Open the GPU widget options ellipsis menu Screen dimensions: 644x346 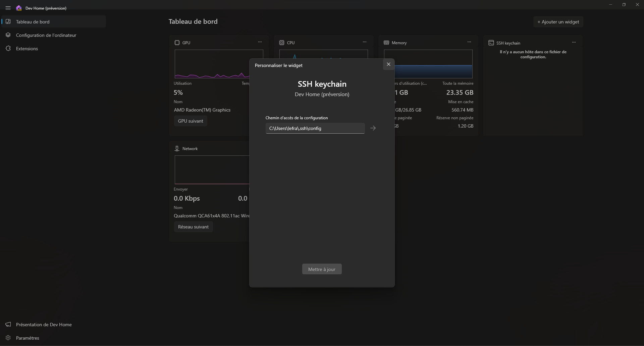(x=260, y=42)
